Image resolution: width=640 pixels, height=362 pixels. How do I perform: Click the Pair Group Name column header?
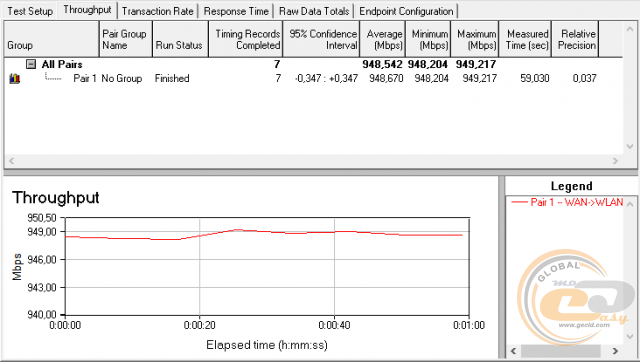[126, 39]
